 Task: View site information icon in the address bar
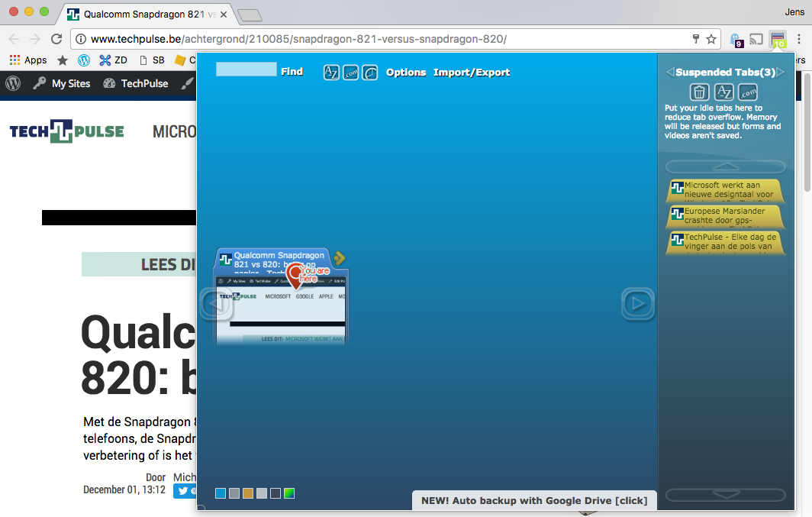pos(81,39)
